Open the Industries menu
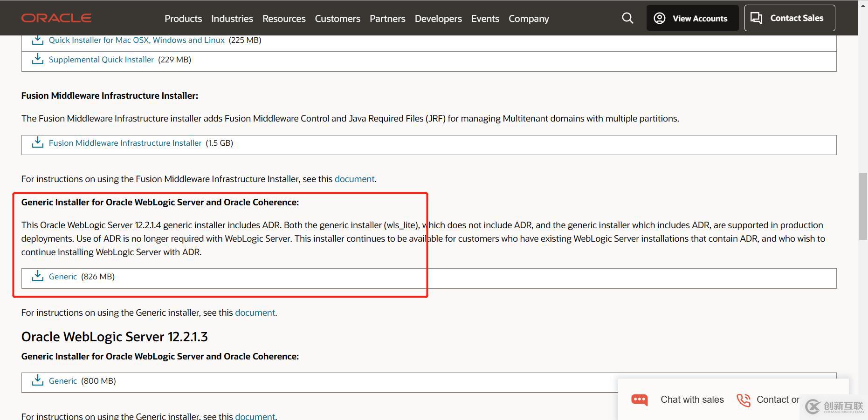 click(232, 19)
